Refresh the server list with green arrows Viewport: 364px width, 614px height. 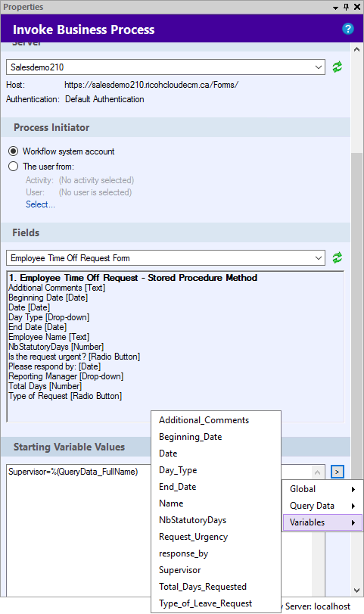(337, 67)
